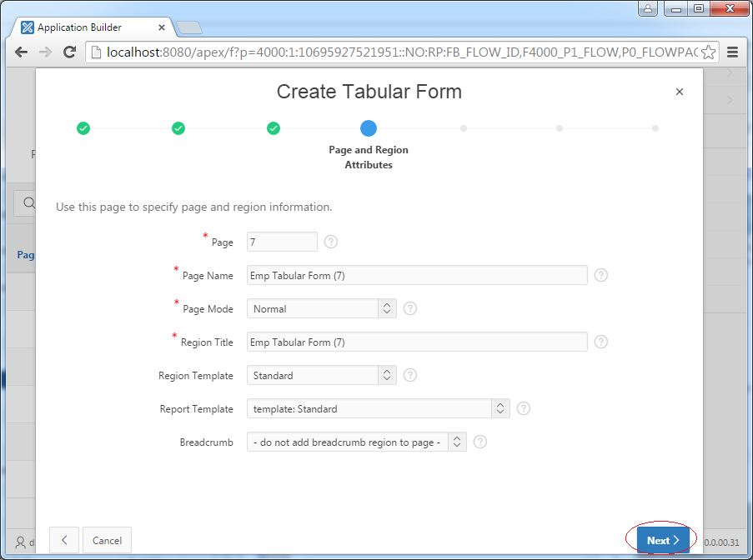Open a new browser tab
753x560 pixels.
189,28
